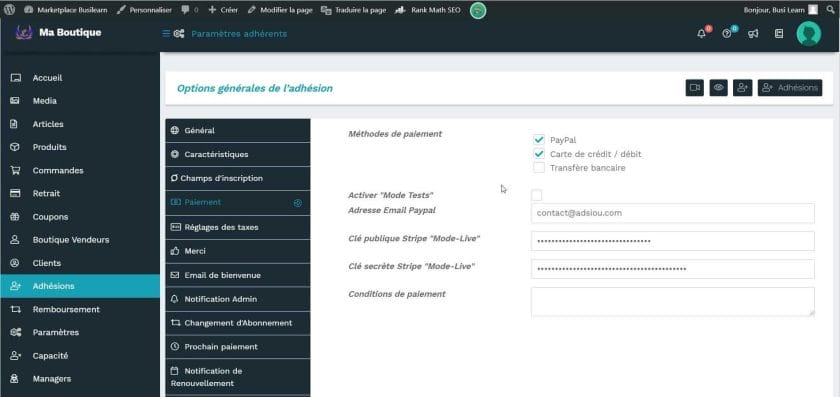The image size is (840, 397).
Task: Click Conditions de paiement textarea
Action: click(673, 302)
